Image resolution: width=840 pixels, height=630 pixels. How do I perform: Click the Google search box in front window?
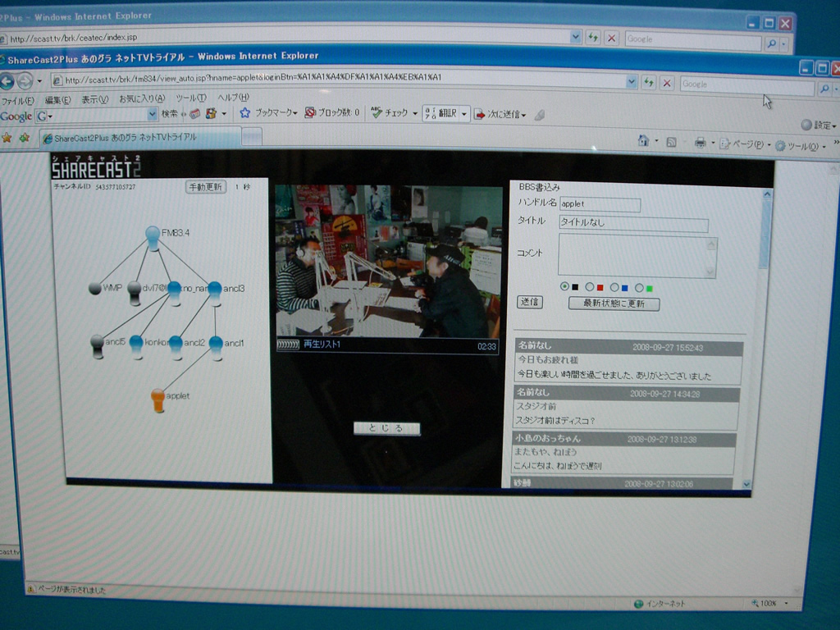[x=747, y=86]
